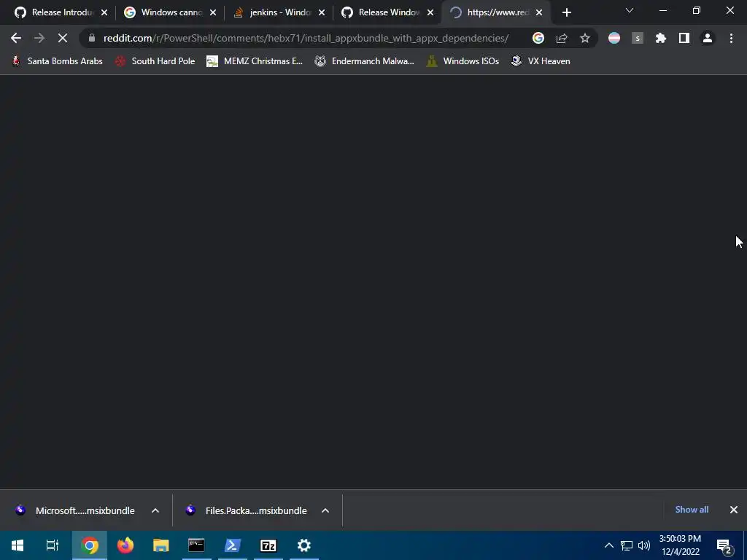View site info via lock icon

click(92, 38)
